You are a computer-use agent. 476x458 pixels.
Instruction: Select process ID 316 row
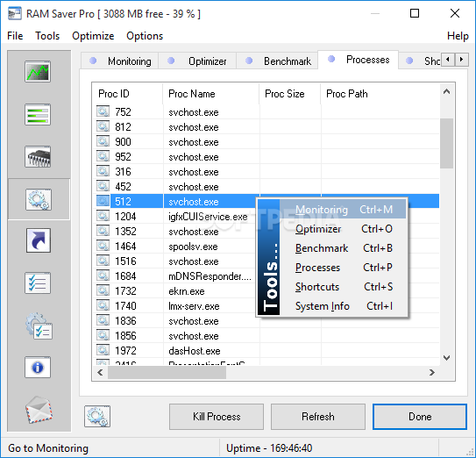[267, 172]
